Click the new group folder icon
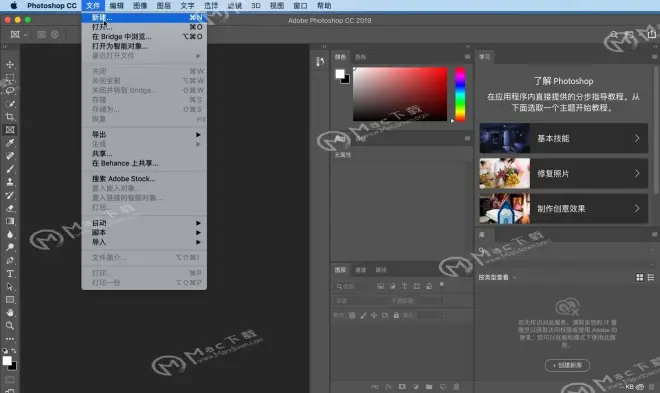This screenshot has height=393, width=660. pos(429,387)
